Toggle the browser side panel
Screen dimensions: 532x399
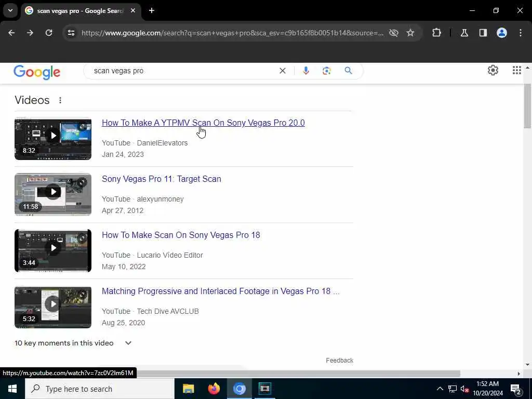click(x=483, y=33)
